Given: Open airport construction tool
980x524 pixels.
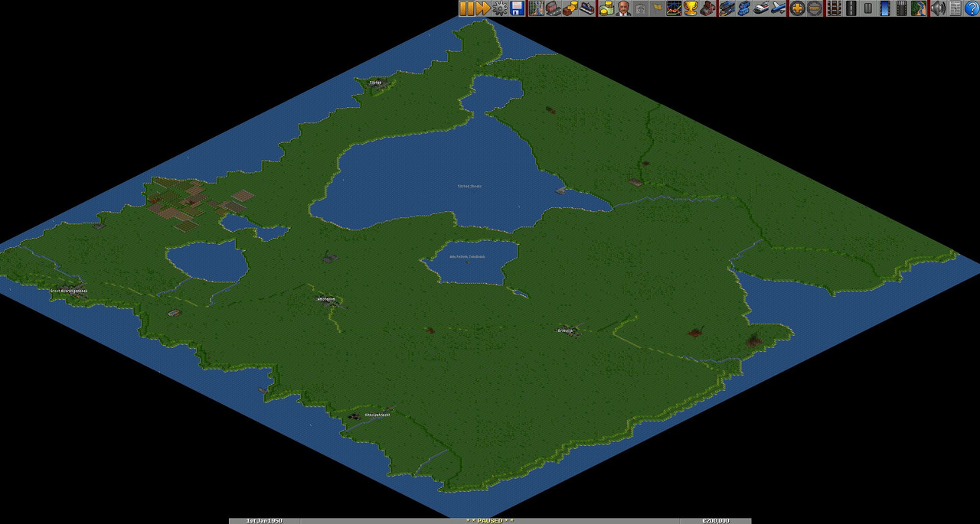Looking at the screenshot, I should [900, 8].
